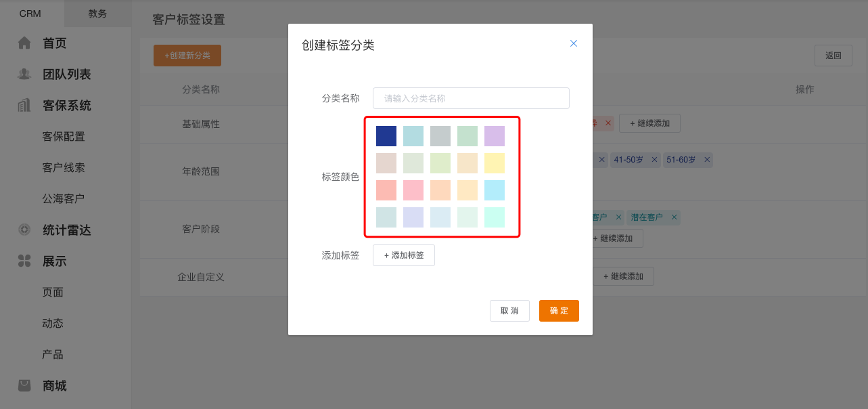868x409 pixels.
Task: Remove the 潜在客户 tag via its X
Action: tap(672, 217)
